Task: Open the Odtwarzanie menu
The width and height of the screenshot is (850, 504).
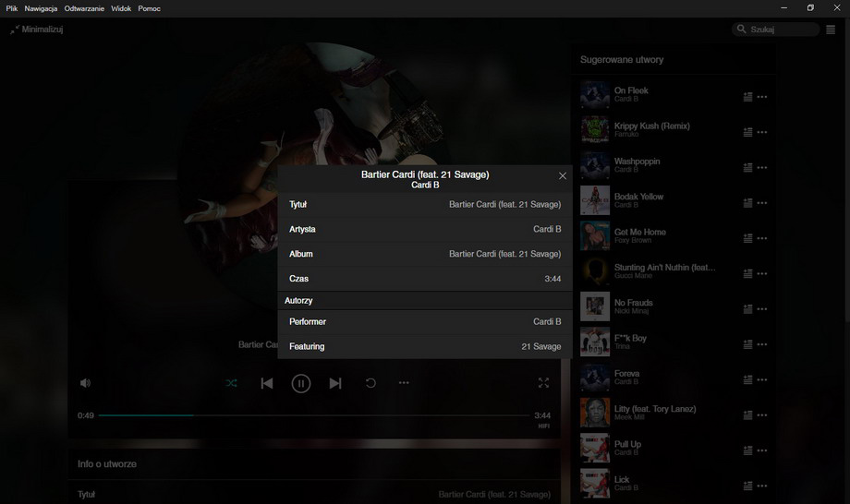Action: pyautogui.click(x=84, y=8)
